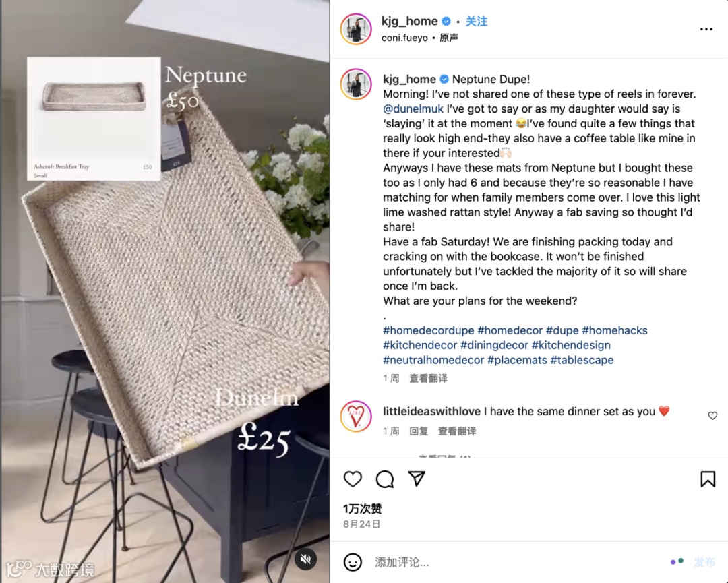Open comments via speech bubble icon
The width and height of the screenshot is (728, 583).
(385, 479)
